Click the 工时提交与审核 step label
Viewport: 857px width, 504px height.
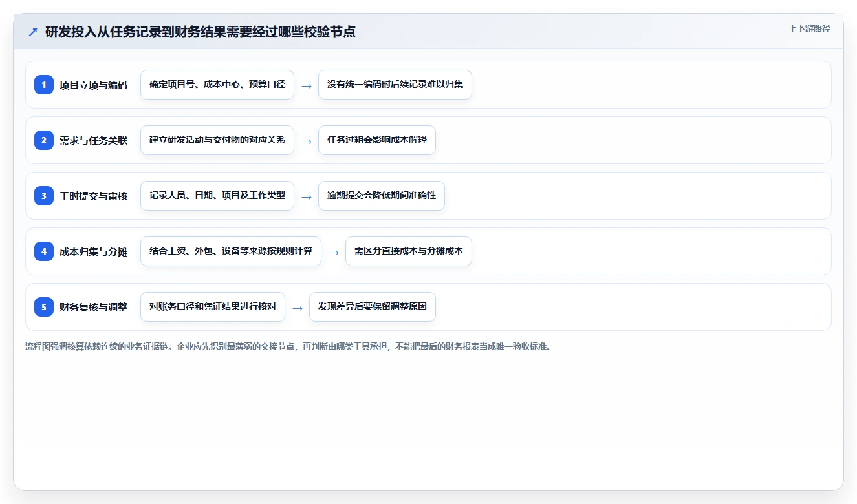tap(93, 196)
